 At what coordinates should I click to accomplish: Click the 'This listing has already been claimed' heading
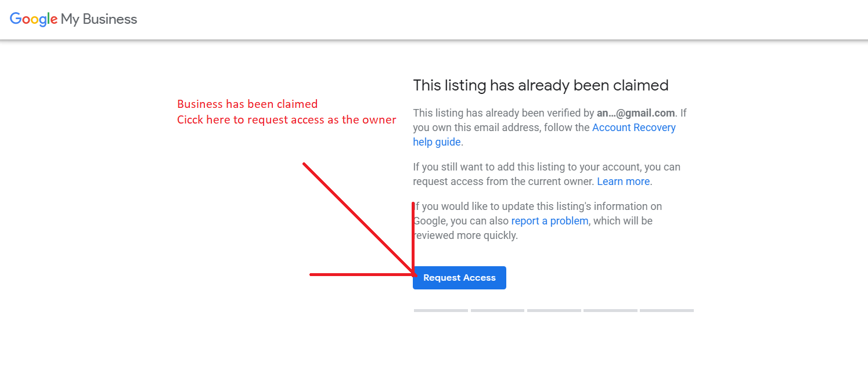pyautogui.click(x=541, y=86)
